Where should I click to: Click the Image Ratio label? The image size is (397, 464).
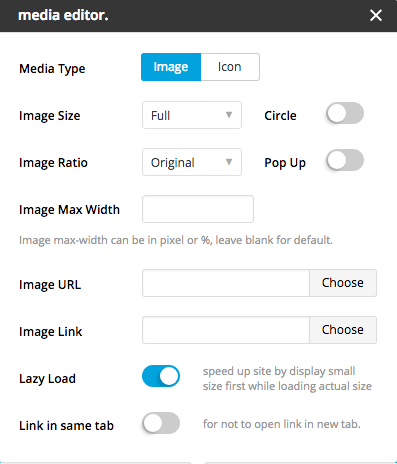[x=53, y=163]
